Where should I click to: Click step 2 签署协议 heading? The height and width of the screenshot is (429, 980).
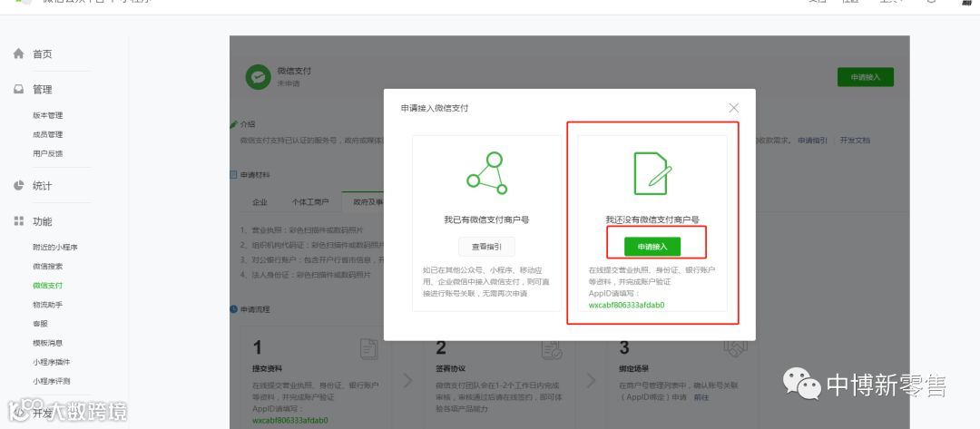tap(451, 368)
